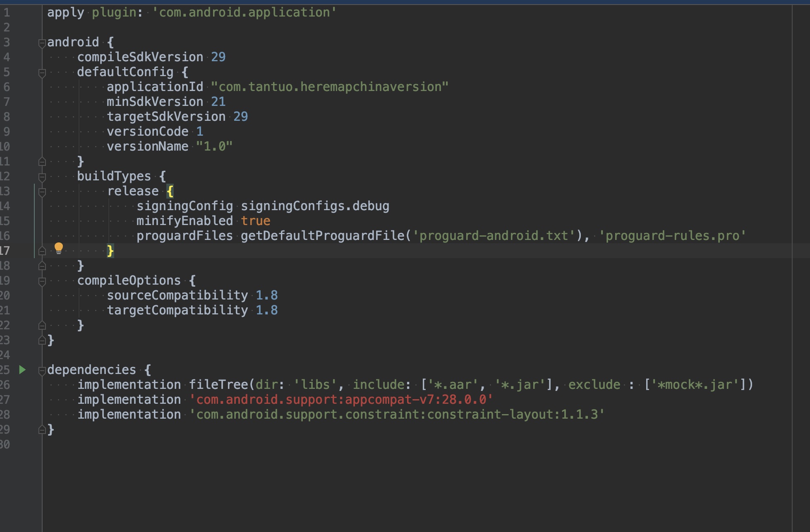Click the constraint-layout:1.1.3 dependency string
Image resolution: width=810 pixels, height=532 pixels.
pyautogui.click(x=396, y=415)
